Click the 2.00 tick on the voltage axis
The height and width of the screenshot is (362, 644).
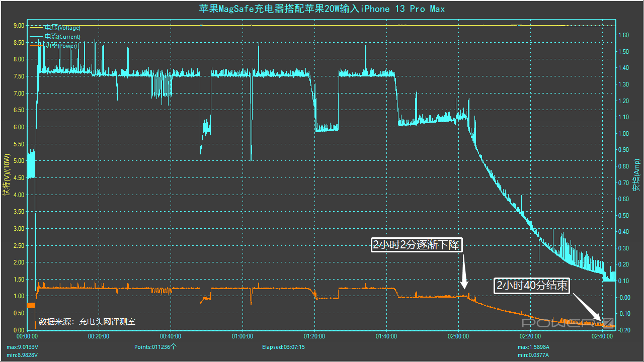pyautogui.click(x=19, y=262)
